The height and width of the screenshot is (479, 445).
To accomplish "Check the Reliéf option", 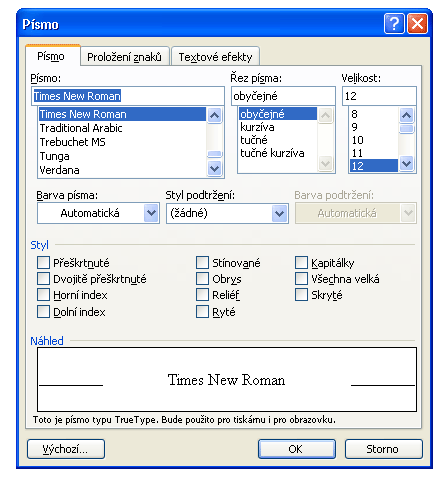I will pyautogui.click(x=202, y=295).
